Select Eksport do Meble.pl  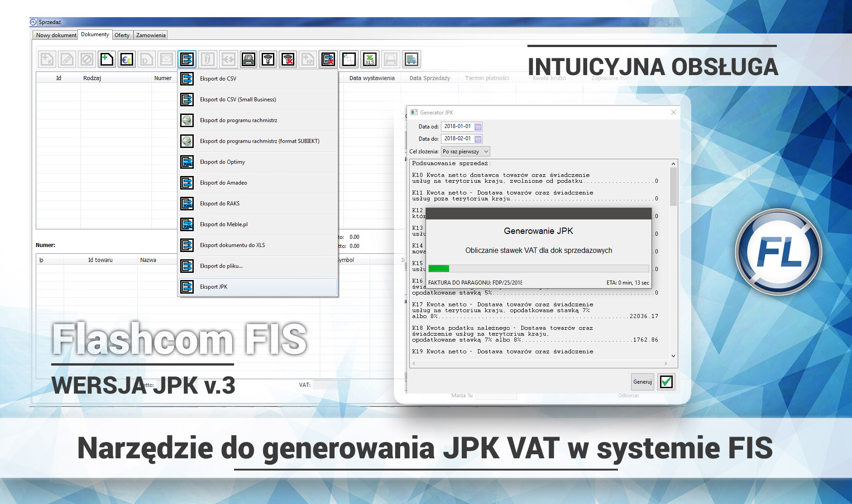pyautogui.click(x=258, y=224)
